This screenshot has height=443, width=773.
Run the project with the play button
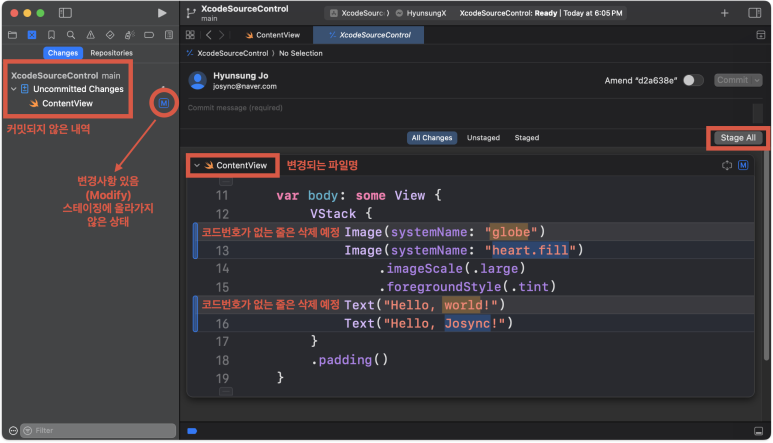click(162, 13)
